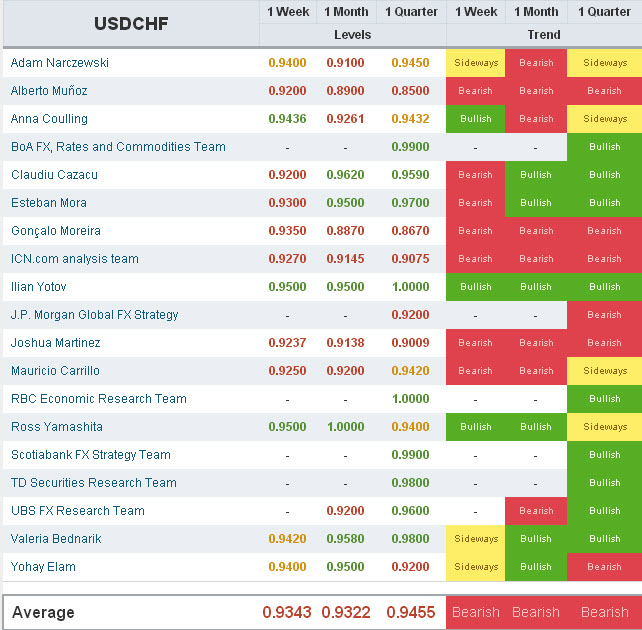Click the Gonçalo Moreira link
Viewport: 642px width, 630px height.
pos(56,231)
